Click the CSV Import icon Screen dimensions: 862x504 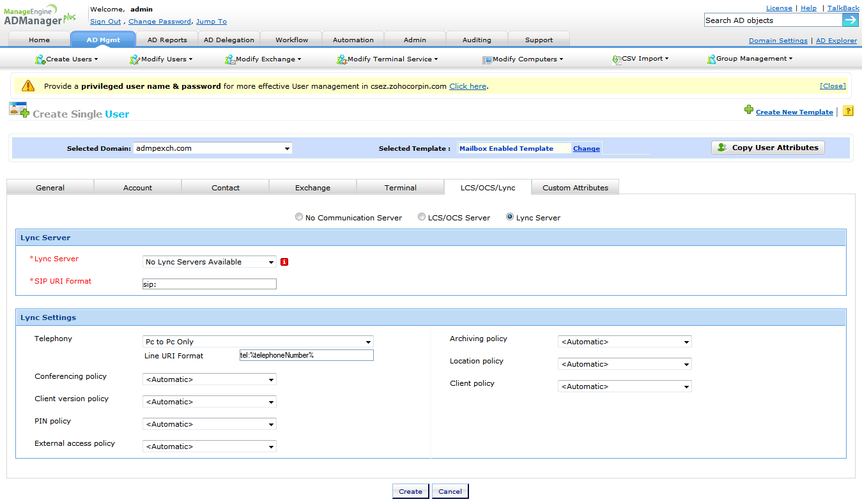[617, 59]
